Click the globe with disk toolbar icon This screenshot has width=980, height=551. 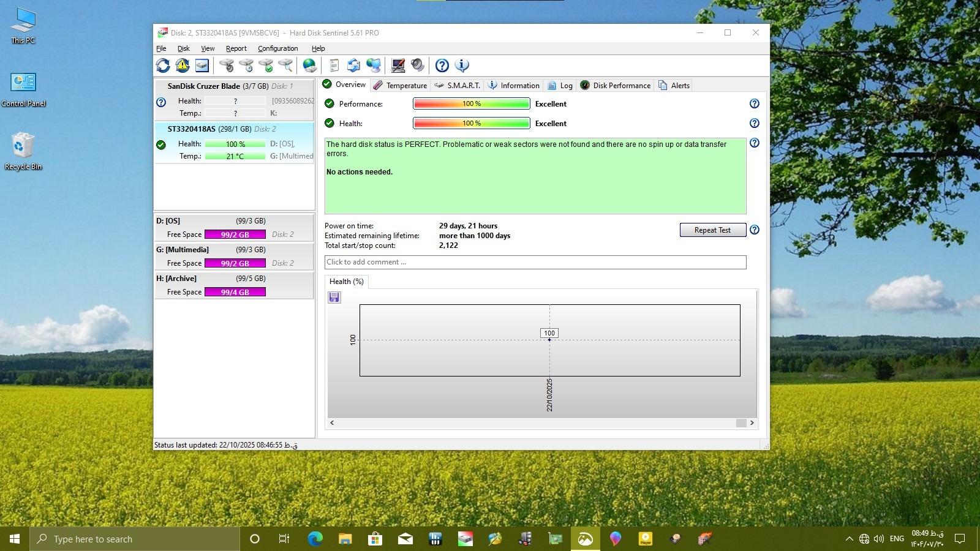coord(310,66)
